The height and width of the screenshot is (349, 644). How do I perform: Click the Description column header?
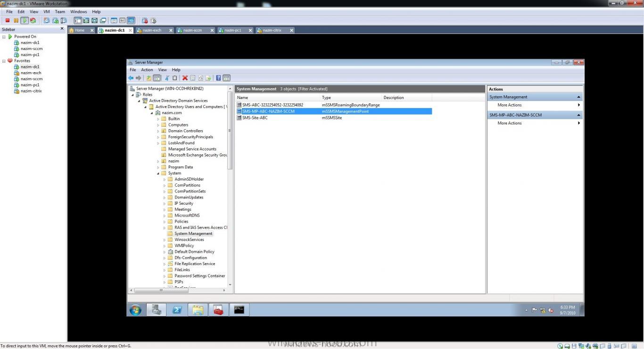pyautogui.click(x=406, y=98)
